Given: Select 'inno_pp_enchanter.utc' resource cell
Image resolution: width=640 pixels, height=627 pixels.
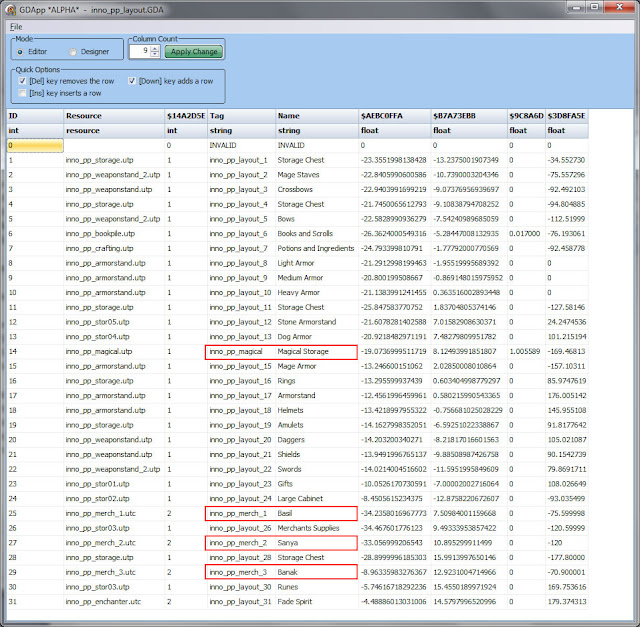Looking at the screenshot, I should pos(114,602).
